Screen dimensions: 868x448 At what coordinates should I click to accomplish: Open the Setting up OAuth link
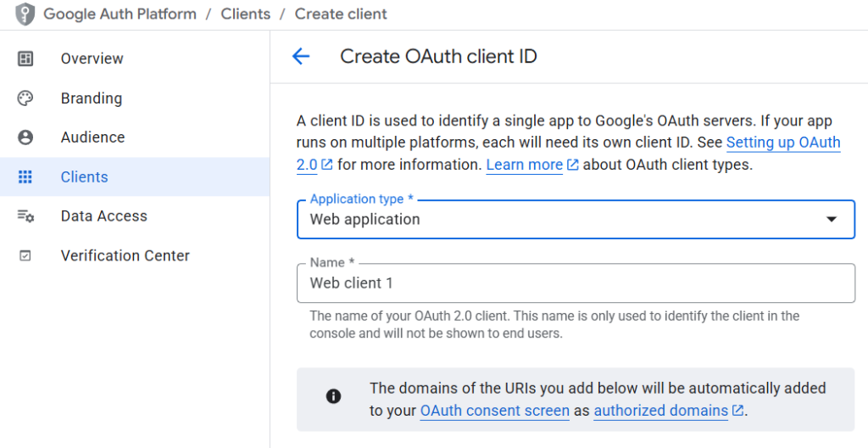(783, 143)
